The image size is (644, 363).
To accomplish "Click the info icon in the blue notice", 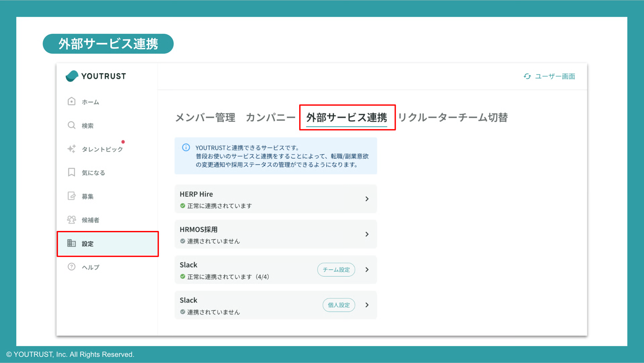I will (x=185, y=147).
